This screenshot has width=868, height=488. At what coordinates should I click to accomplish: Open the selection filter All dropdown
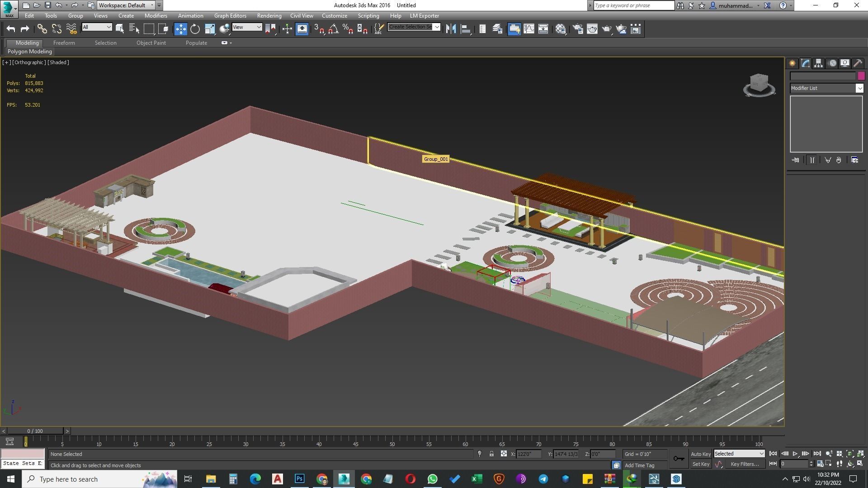[x=96, y=28]
